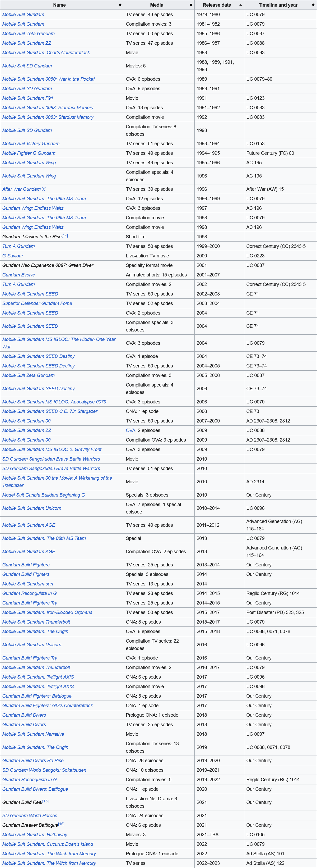Open Cucuruz Doan's Island link

(48, 844)
